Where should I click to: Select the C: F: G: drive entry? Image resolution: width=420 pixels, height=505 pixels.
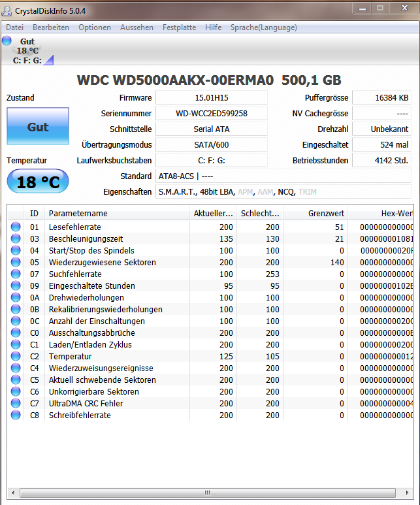click(27, 61)
